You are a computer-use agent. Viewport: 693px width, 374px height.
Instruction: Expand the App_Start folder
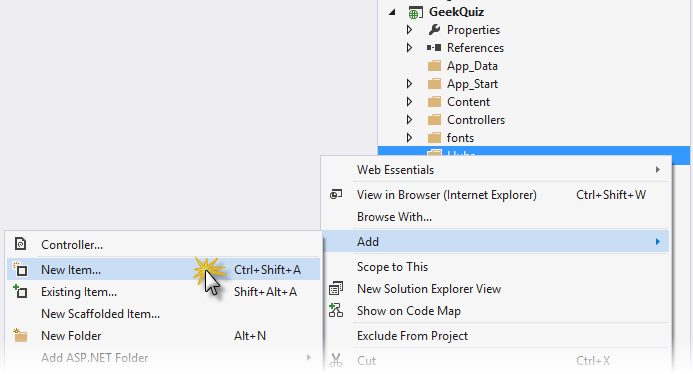[409, 84]
